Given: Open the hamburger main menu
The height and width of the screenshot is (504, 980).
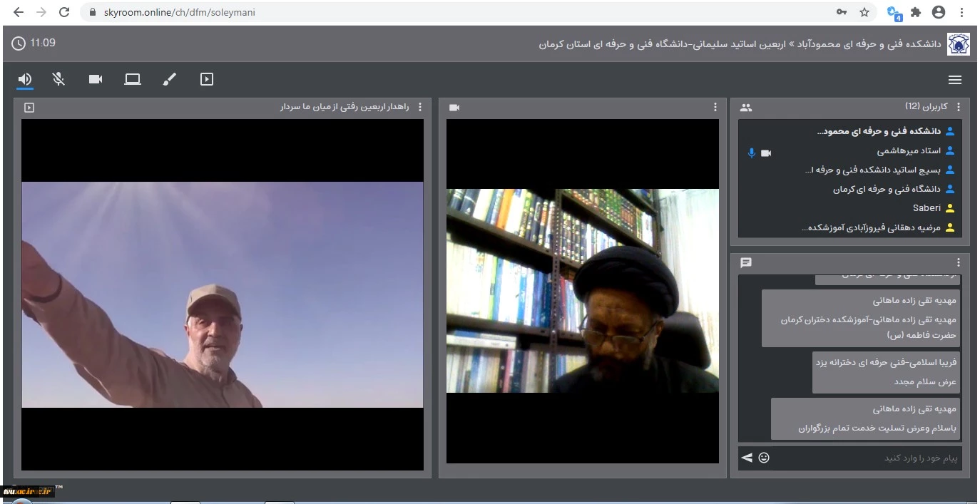Looking at the screenshot, I should pos(955,80).
